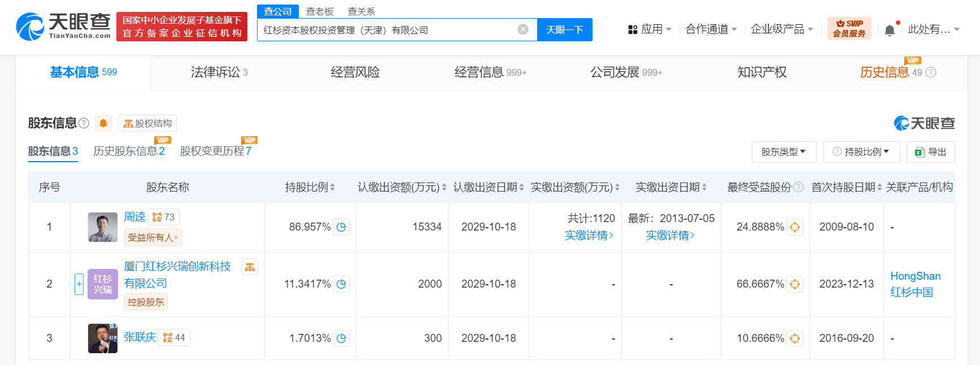
Task: Open the user account dropdown 此处有…
Action: point(934,29)
